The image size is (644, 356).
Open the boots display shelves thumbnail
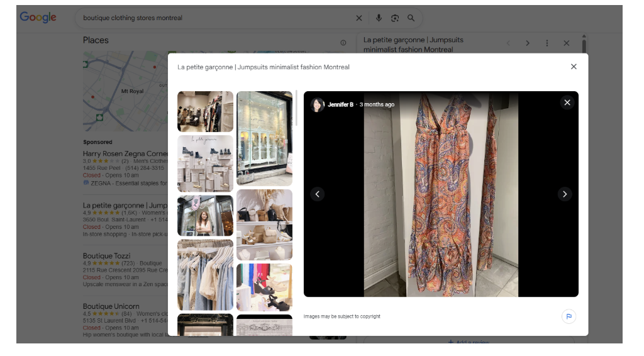(x=205, y=164)
